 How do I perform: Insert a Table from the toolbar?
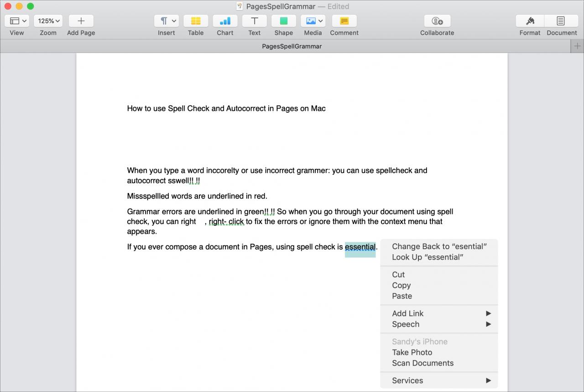coord(196,21)
